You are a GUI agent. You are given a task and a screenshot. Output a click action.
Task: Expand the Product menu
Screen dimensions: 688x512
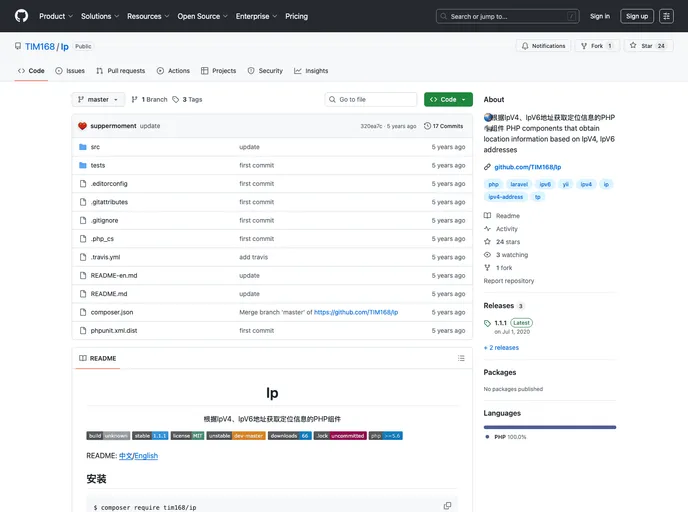click(56, 16)
